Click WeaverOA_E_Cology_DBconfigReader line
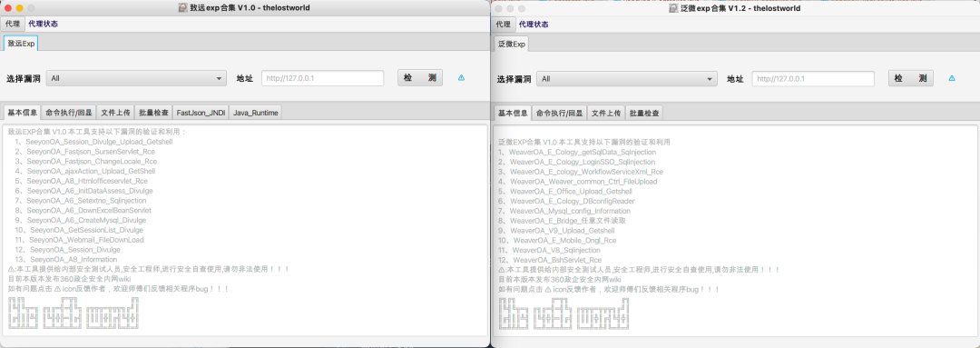This screenshot has height=348, width=980. point(566,201)
